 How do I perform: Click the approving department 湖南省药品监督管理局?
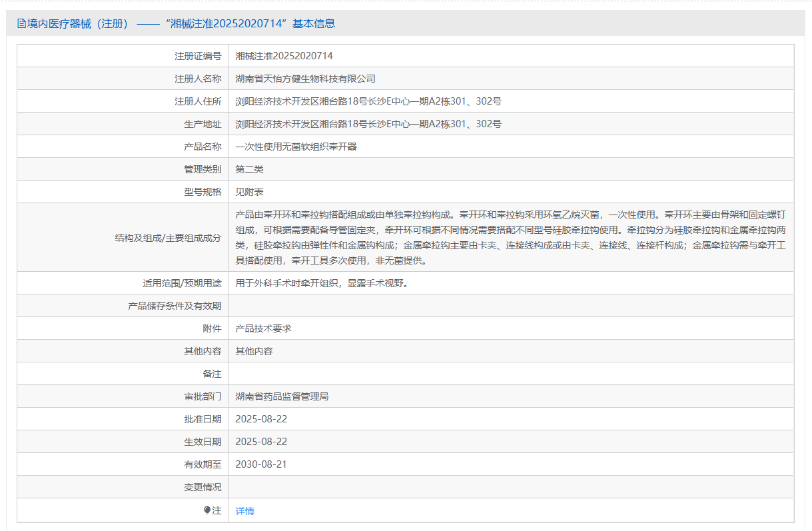point(282,396)
